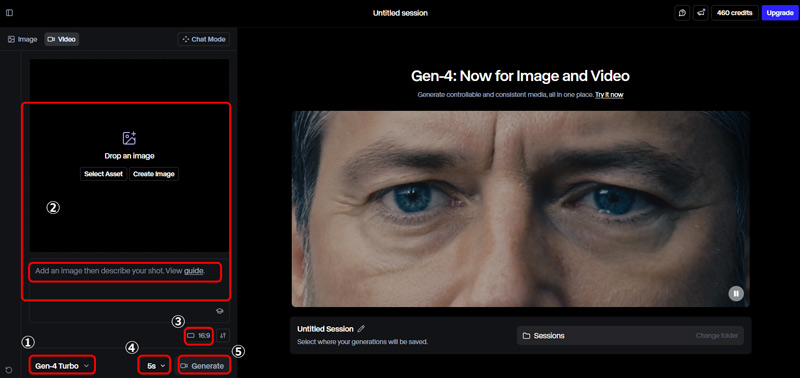This screenshot has height=378, width=800.
Task: Click the 460 credits button
Action: tap(734, 13)
